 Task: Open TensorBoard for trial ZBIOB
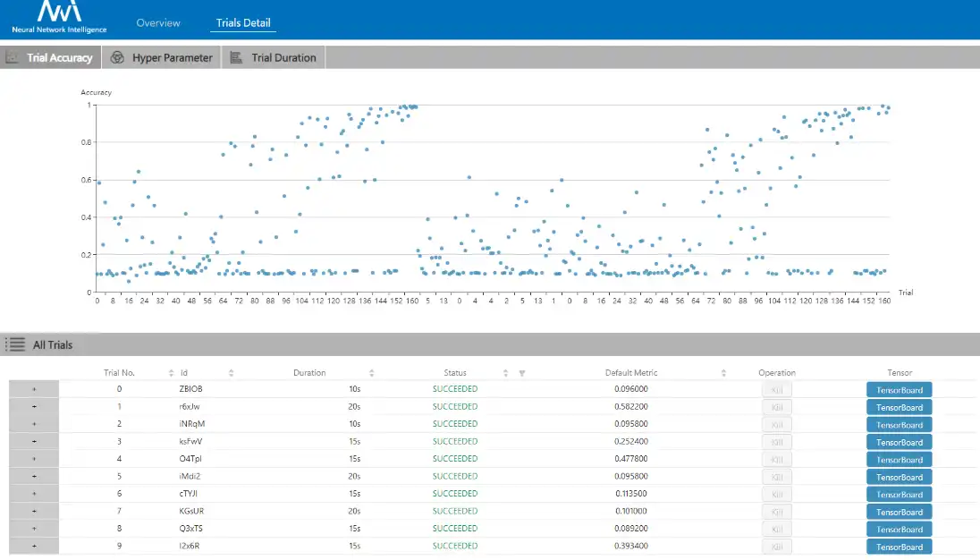pos(899,390)
